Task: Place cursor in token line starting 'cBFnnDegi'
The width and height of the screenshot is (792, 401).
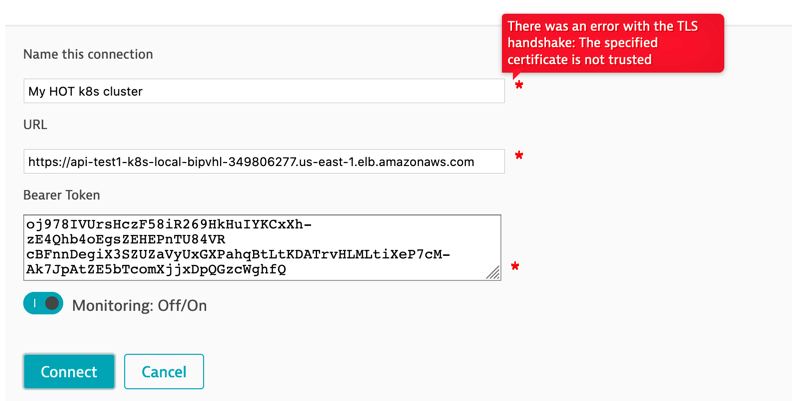Action: (238, 255)
